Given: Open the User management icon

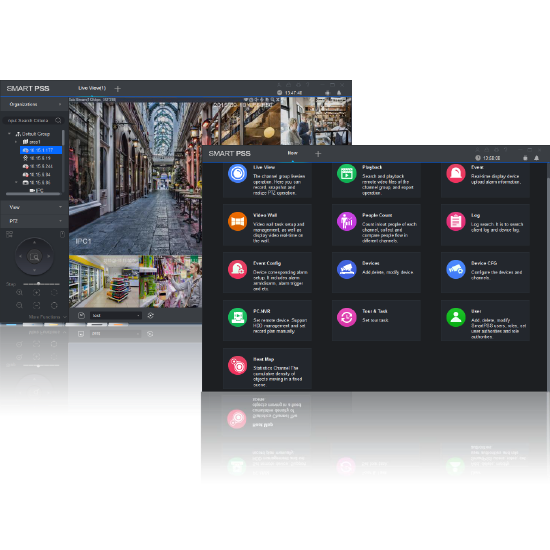Looking at the screenshot, I should click(456, 317).
